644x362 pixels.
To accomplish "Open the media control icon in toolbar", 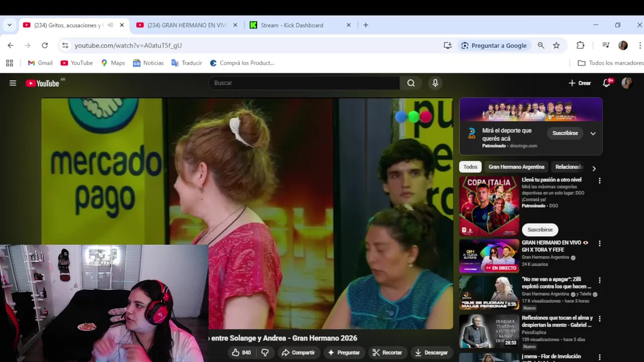I will tap(606, 45).
